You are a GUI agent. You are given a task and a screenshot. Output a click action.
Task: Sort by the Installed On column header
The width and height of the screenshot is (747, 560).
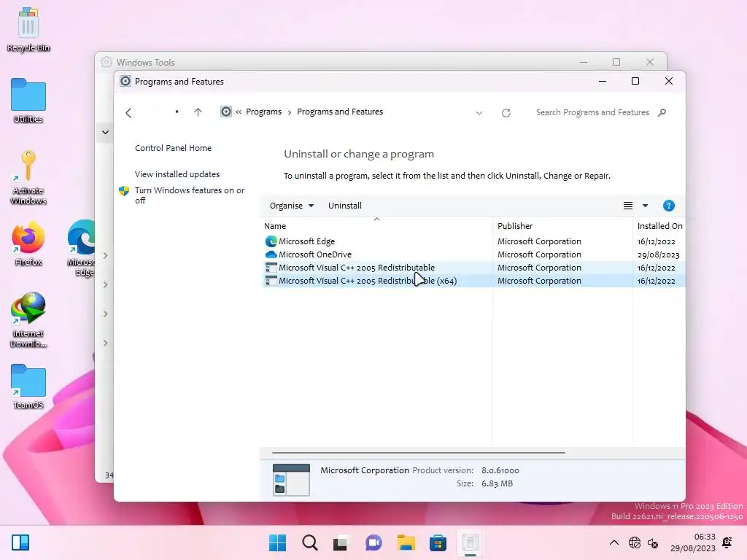[x=659, y=226]
